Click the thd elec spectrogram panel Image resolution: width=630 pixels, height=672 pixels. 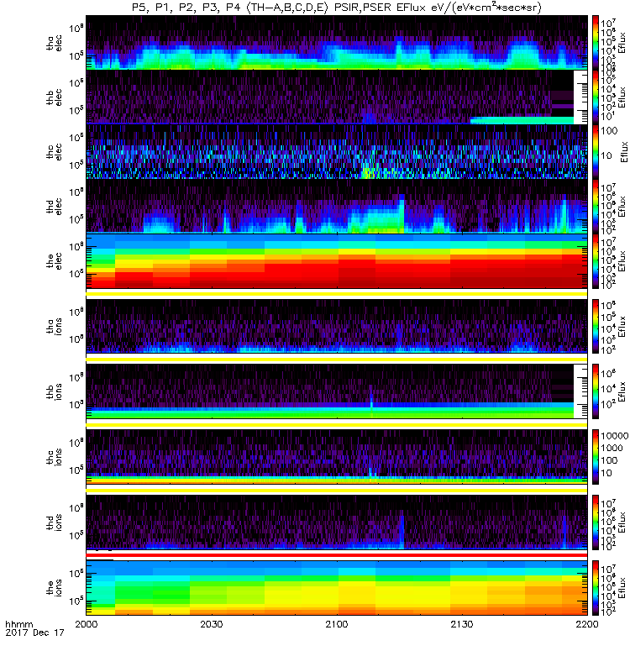(x=337, y=206)
